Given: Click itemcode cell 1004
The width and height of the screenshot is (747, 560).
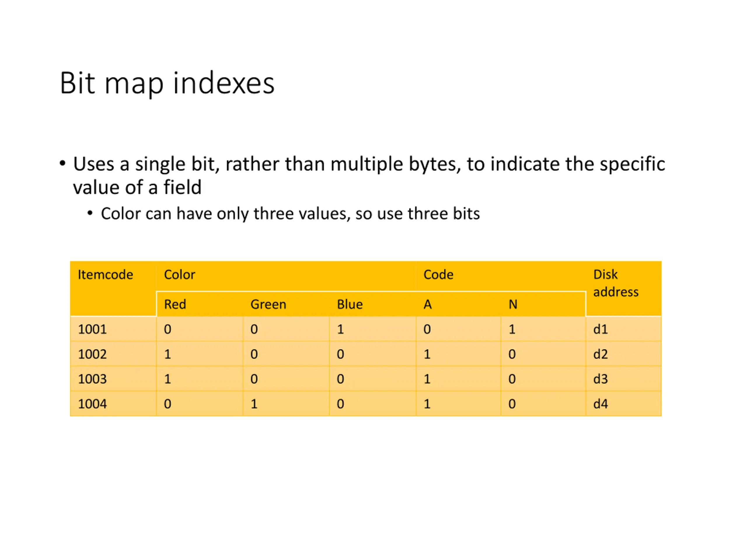Looking at the screenshot, I should point(113,404).
